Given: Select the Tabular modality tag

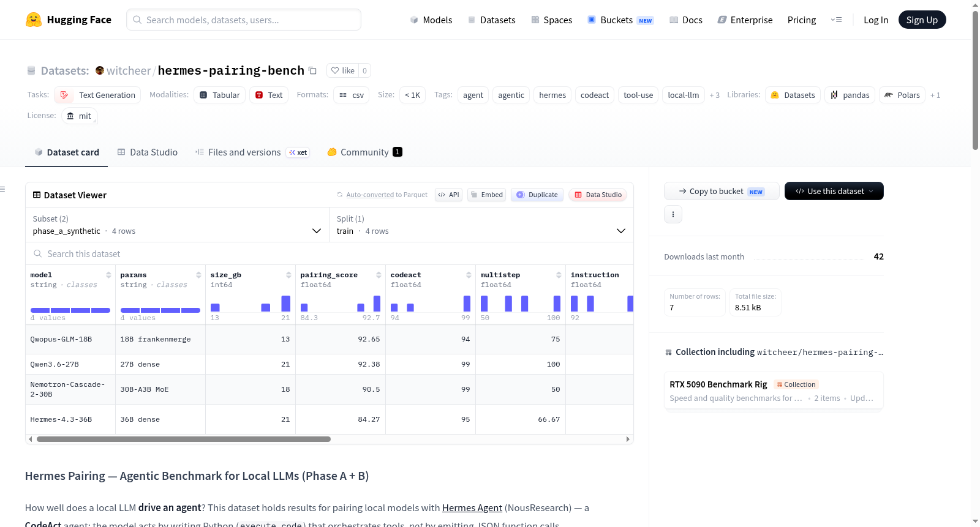Looking at the screenshot, I should point(220,95).
